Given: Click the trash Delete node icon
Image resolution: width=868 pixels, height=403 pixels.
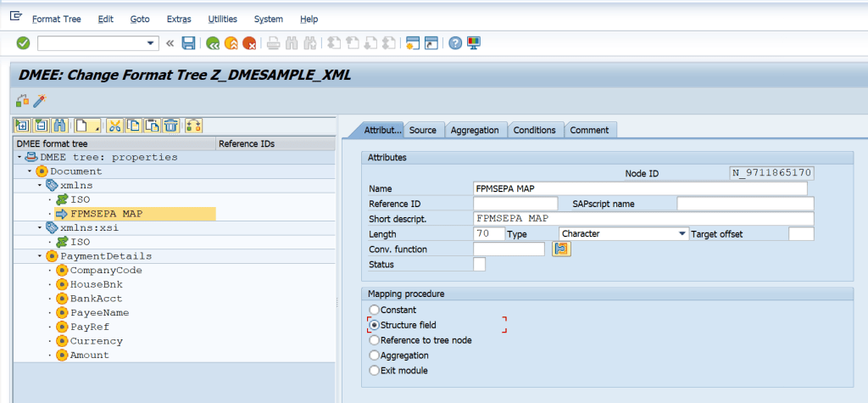Looking at the screenshot, I should tap(171, 126).
